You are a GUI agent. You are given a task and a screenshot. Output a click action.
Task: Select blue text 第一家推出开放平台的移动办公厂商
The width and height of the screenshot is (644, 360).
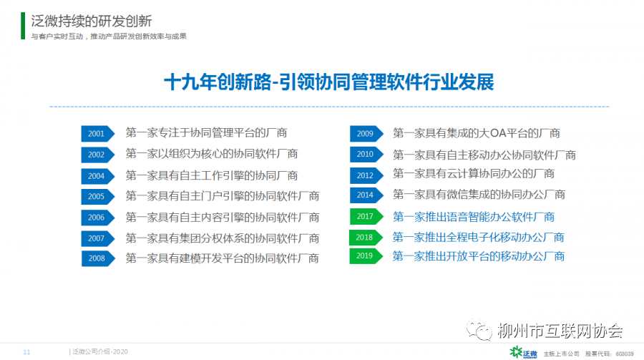coord(479,256)
